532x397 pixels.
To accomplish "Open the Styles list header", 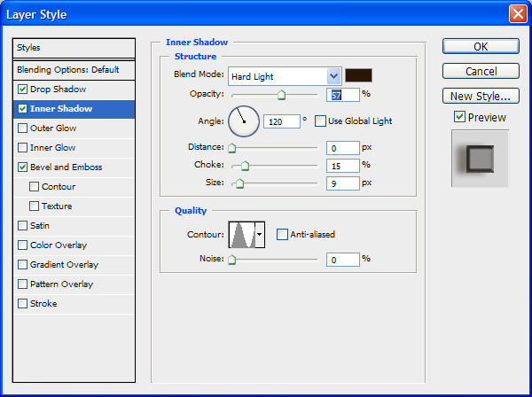I will pyautogui.click(x=74, y=48).
